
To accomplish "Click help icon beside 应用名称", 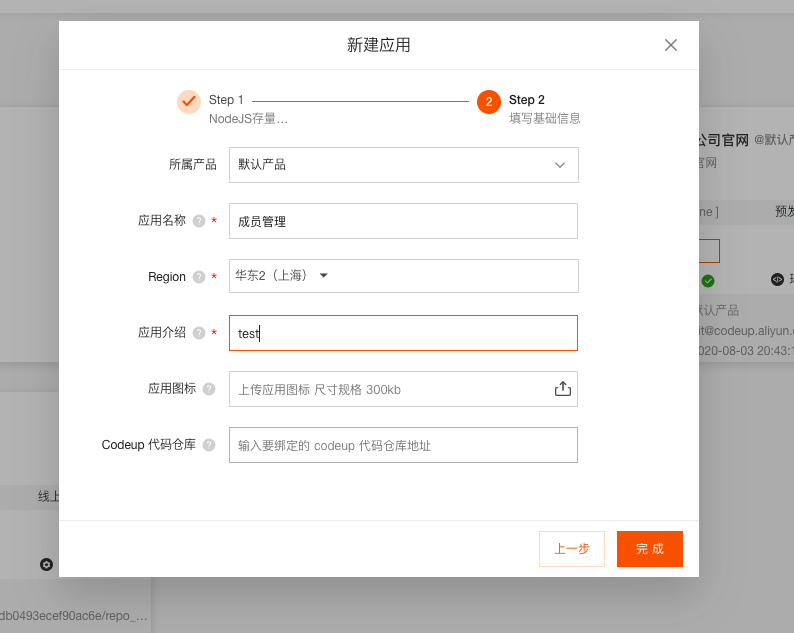I will 199,221.
